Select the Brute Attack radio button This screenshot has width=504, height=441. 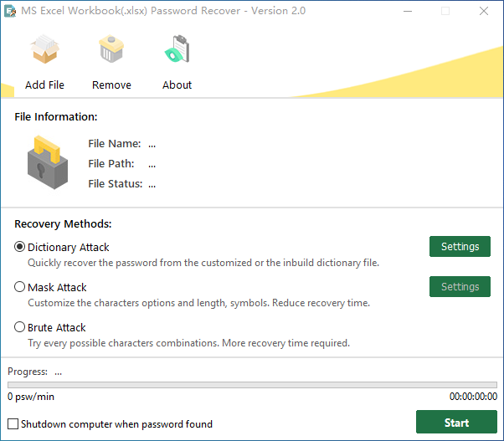19,327
